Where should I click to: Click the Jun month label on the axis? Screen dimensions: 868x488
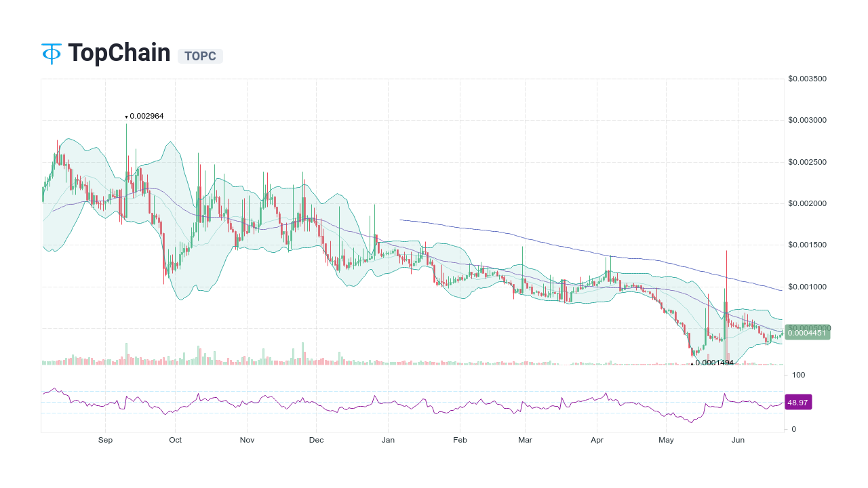pos(738,440)
